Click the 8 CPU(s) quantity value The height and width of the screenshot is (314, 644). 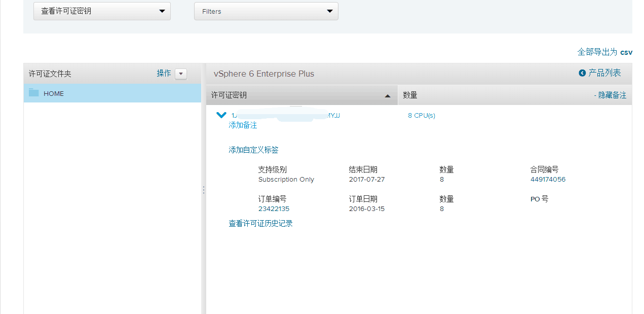click(422, 115)
